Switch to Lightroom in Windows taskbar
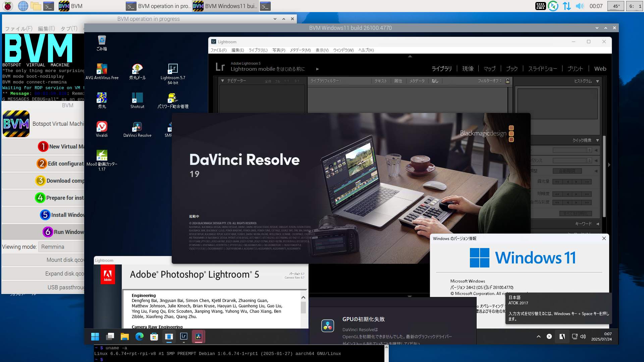Screen dimensions: 644x362 pos(183,337)
